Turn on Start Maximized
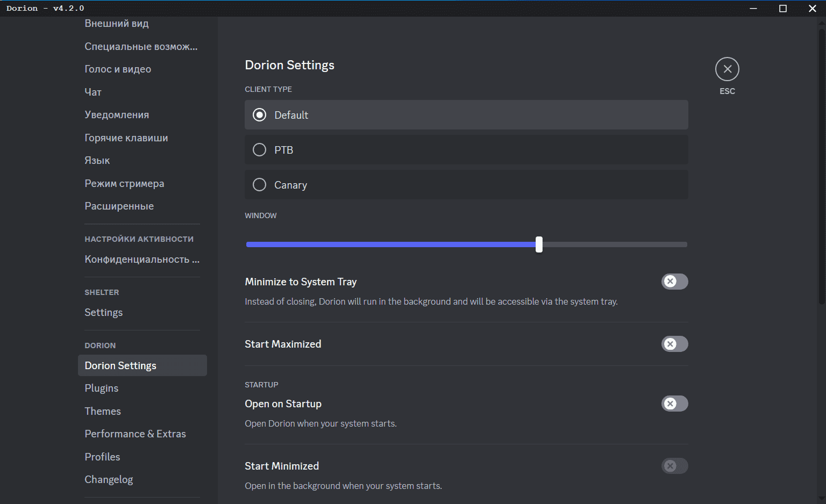Image resolution: width=826 pixels, height=504 pixels. tap(674, 344)
